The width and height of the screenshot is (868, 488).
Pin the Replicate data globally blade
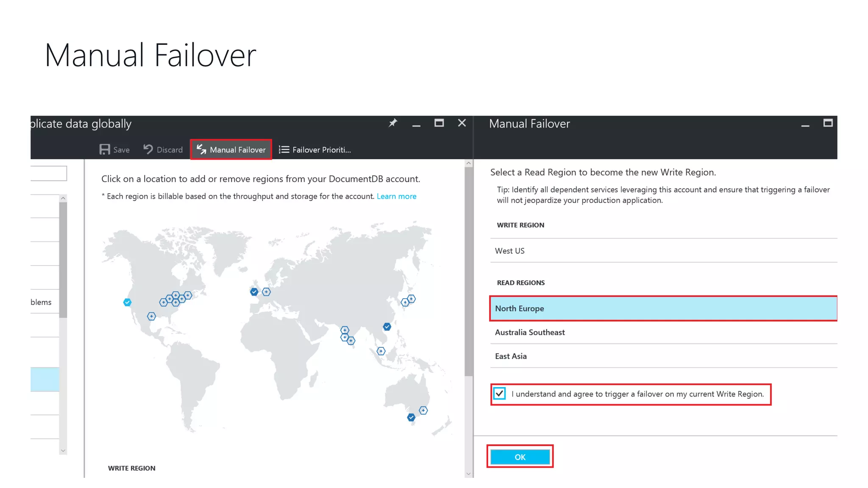[x=393, y=123]
